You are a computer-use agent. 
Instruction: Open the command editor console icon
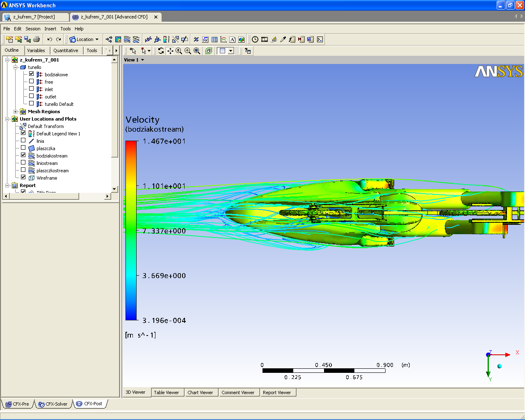(320, 39)
